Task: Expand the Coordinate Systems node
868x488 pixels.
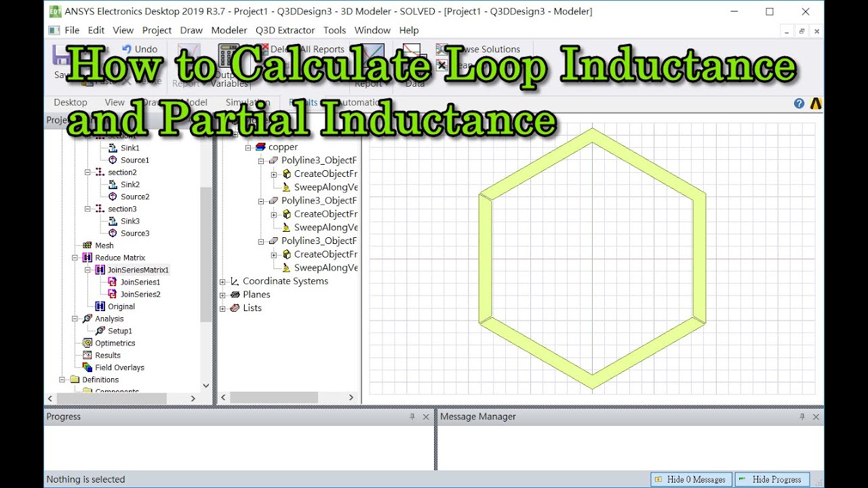Action: click(222, 281)
